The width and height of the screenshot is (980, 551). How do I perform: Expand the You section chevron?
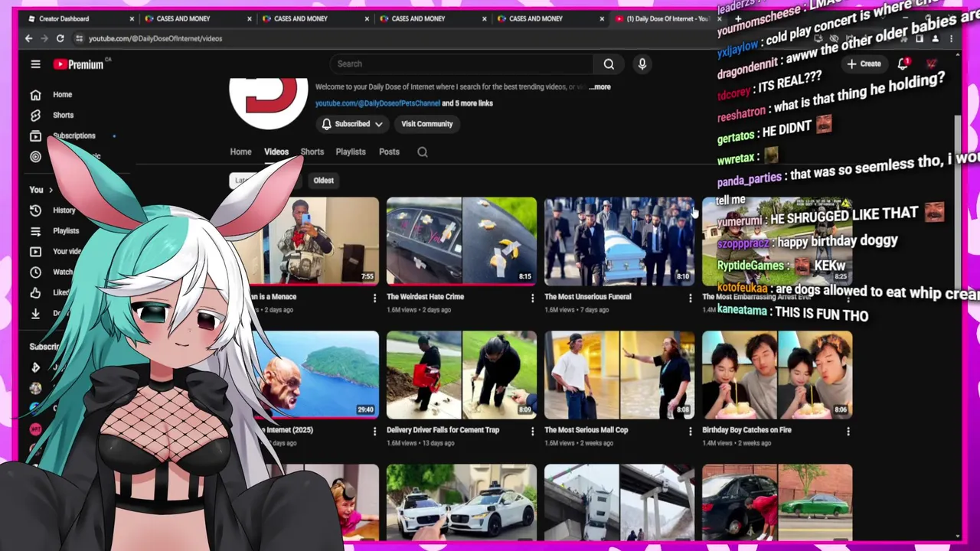51,190
